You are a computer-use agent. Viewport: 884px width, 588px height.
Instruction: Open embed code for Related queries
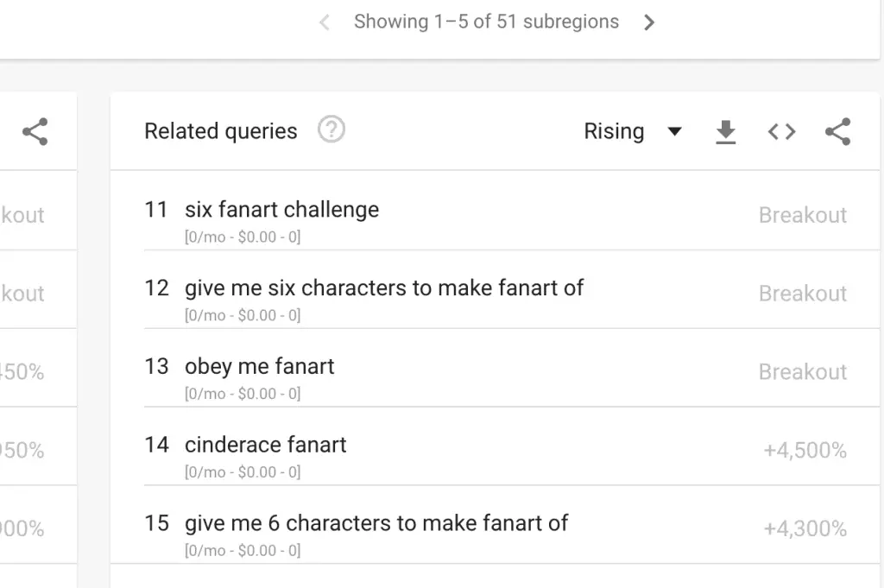click(781, 132)
